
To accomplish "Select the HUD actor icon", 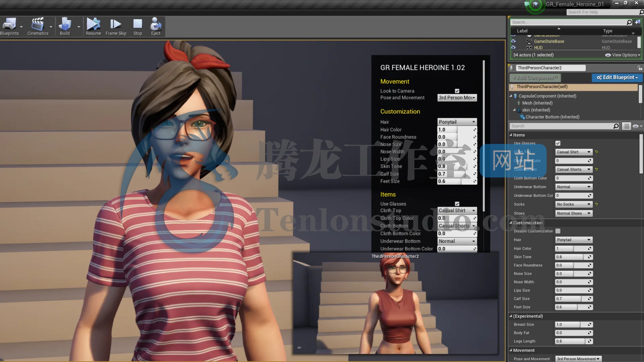I will pyautogui.click(x=529, y=48).
